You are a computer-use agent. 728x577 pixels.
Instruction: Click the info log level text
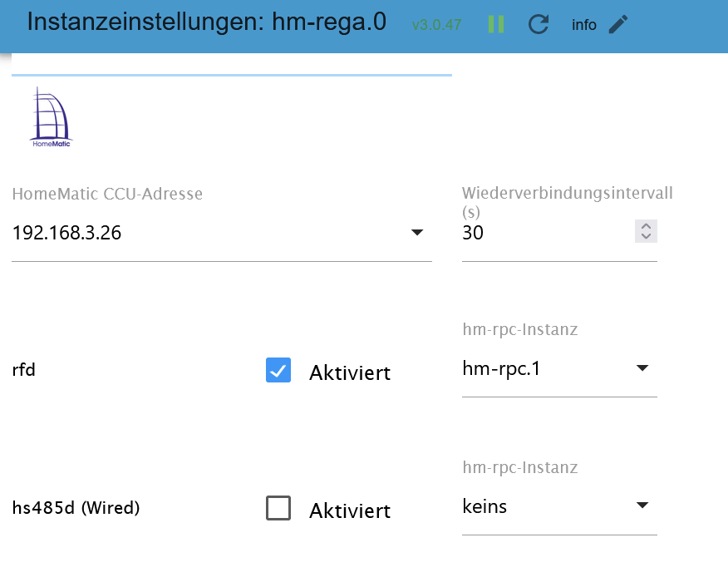pyautogui.click(x=584, y=25)
